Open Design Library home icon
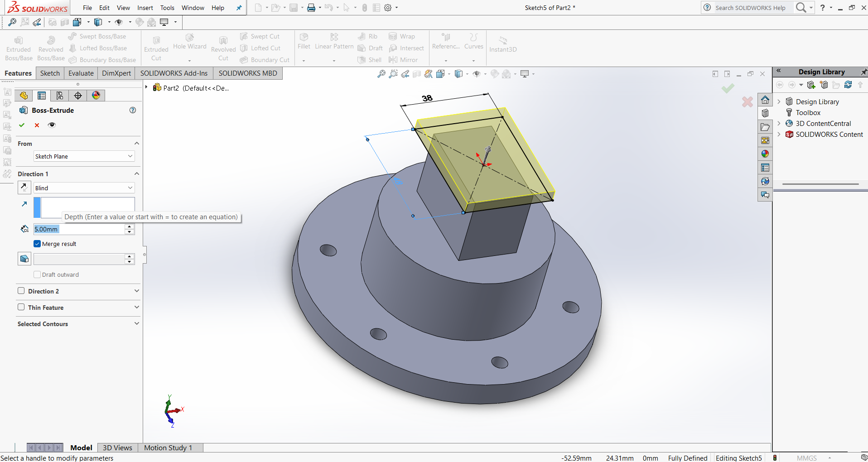Image resolution: width=868 pixels, height=462 pixels. (765, 100)
